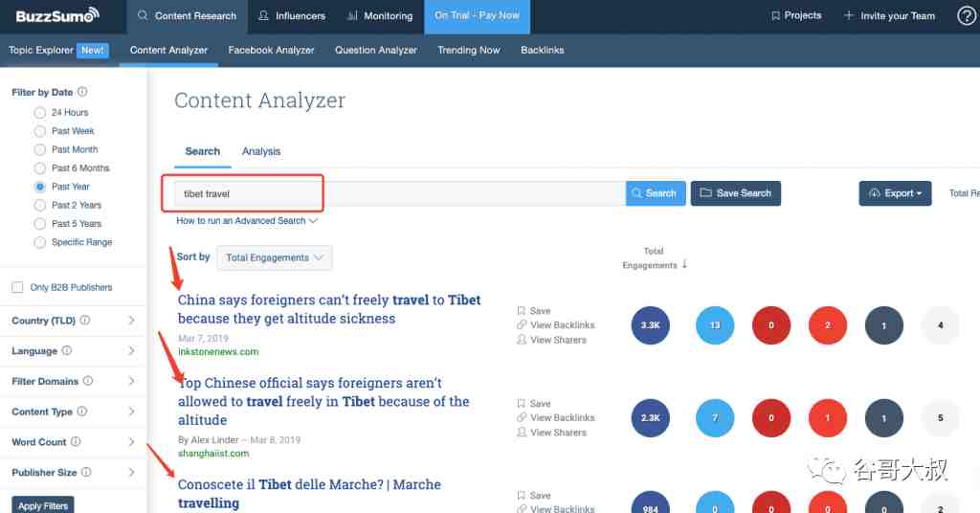Click the Apply Filters button
The height and width of the screenshot is (513, 980).
(x=42, y=505)
